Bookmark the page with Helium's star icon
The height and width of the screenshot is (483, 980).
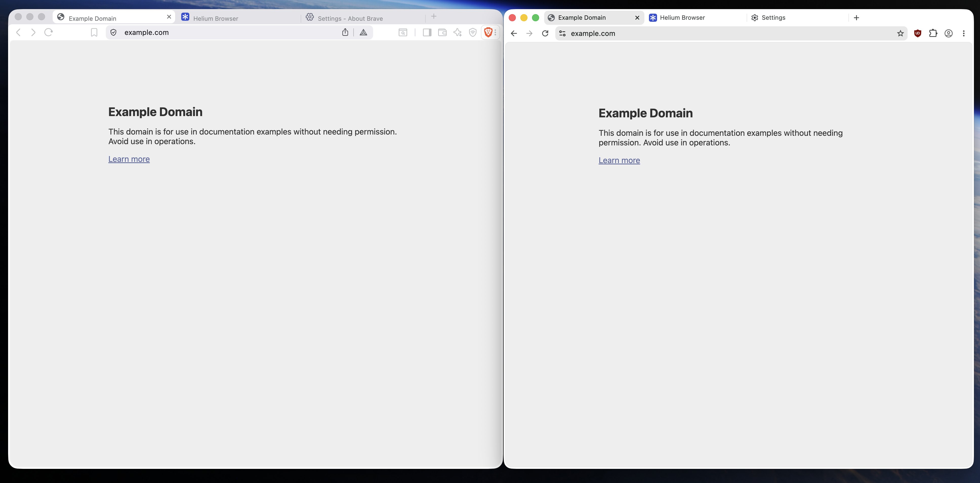(x=900, y=33)
